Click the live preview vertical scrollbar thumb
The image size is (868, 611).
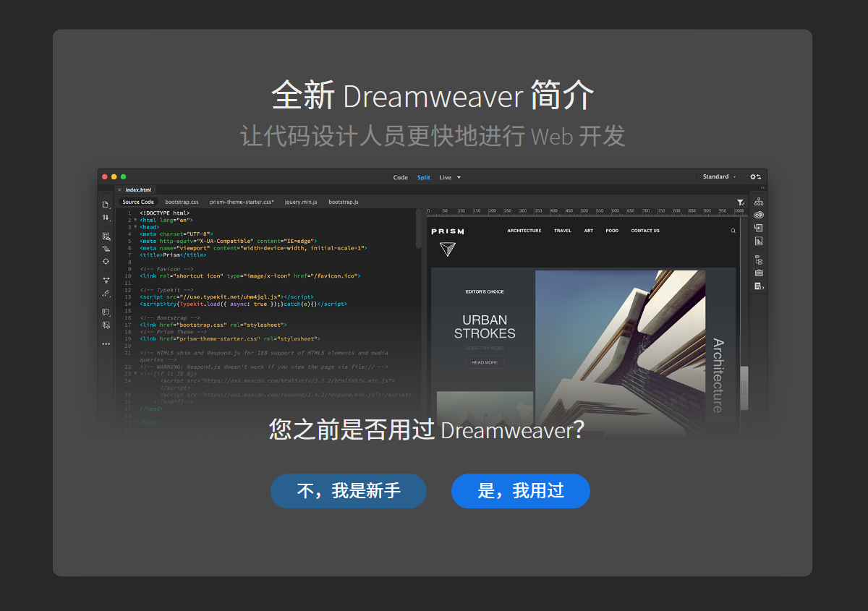pos(744,388)
